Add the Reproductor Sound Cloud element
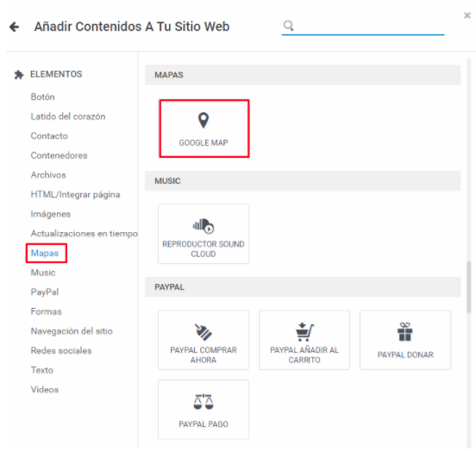476x451 pixels. [x=204, y=234]
